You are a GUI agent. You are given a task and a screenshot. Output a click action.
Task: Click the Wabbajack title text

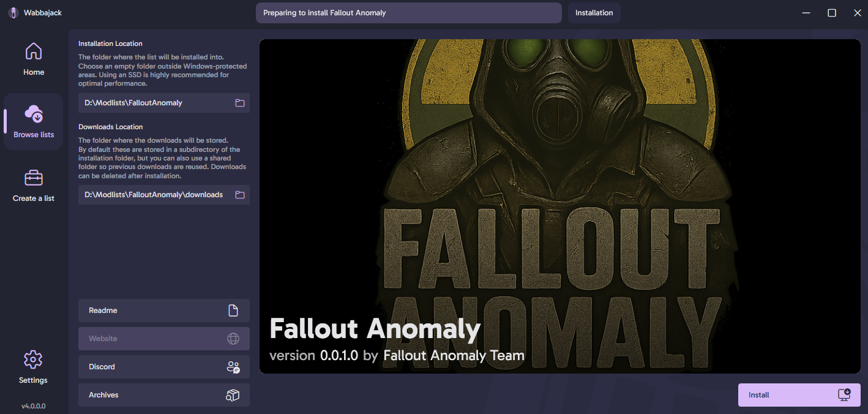tap(43, 13)
